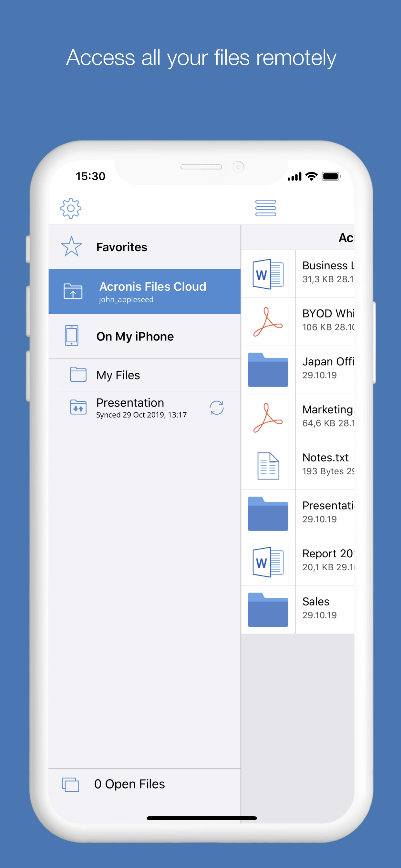
Task: Open the Sales folder name
Action: point(316,602)
